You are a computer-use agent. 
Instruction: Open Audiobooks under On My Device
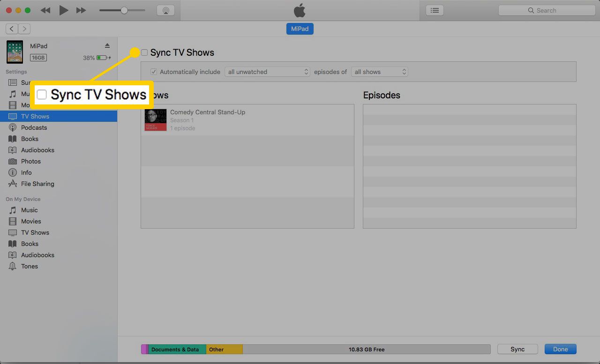[x=59, y=255]
